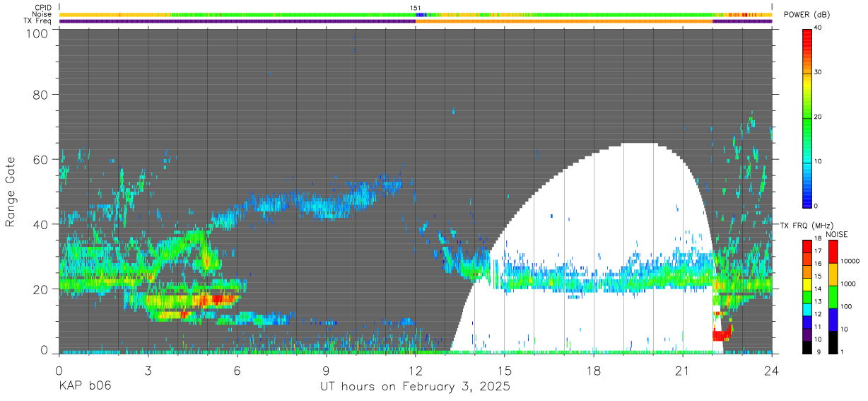Click NOISE legend value 10000
Image resolution: width=868 pixels, height=401 pixels.
[850, 262]
